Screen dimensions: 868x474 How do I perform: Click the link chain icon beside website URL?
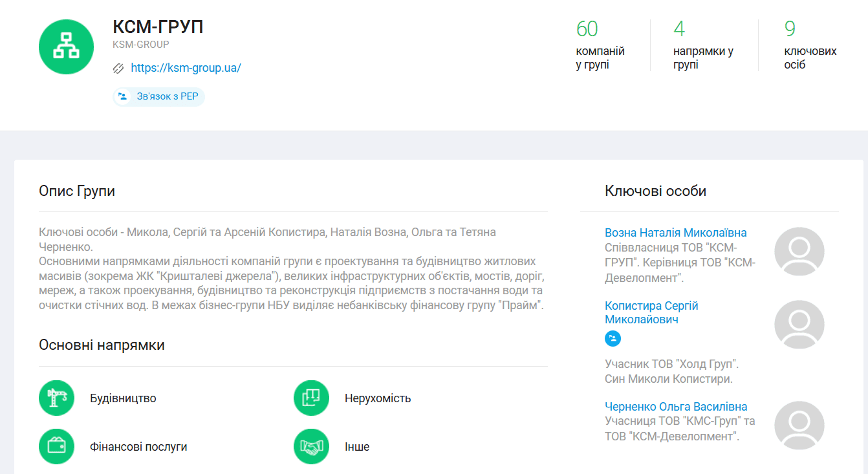pyautogui.click(x=118, y=68)
